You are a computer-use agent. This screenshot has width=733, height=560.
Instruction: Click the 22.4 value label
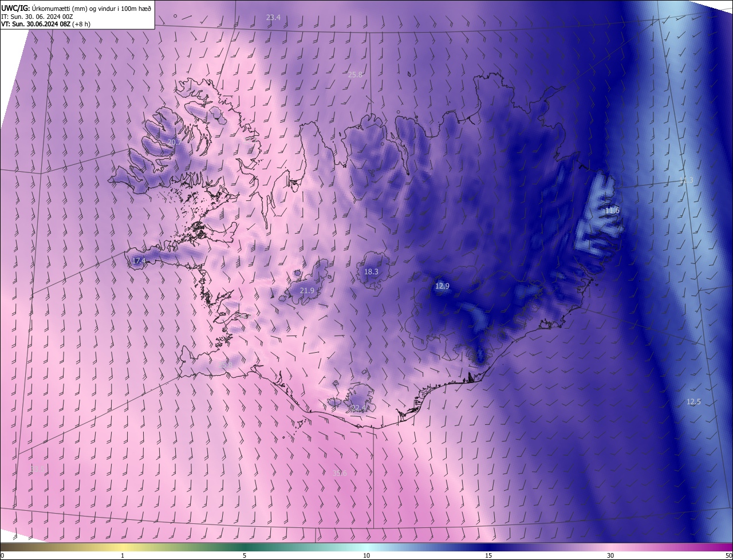pyautogui.click(x=358, y=408)
